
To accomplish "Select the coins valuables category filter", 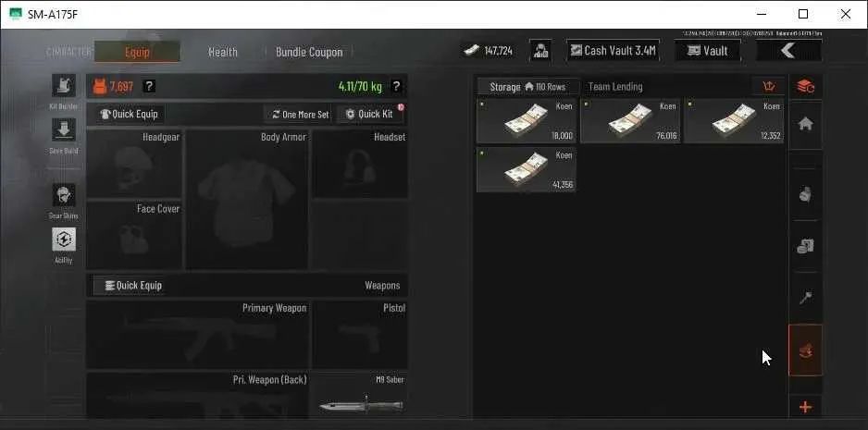I will (805, 247).
